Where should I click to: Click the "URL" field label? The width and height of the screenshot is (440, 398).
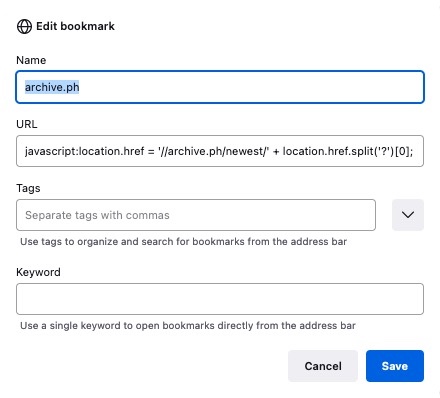27,124
